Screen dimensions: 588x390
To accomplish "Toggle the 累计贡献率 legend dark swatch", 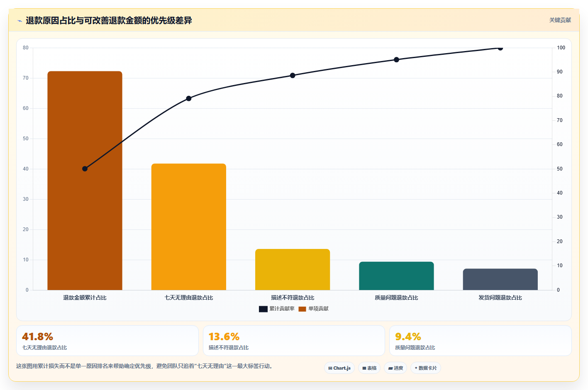I will coord(263,309).
